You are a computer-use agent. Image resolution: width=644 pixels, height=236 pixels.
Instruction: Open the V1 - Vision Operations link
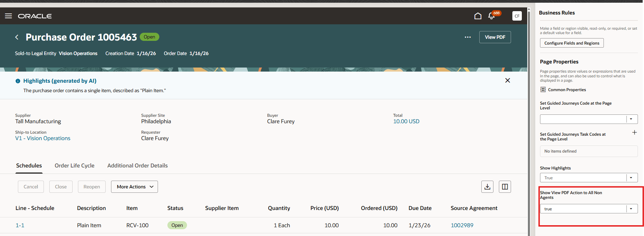pos(43,138)
